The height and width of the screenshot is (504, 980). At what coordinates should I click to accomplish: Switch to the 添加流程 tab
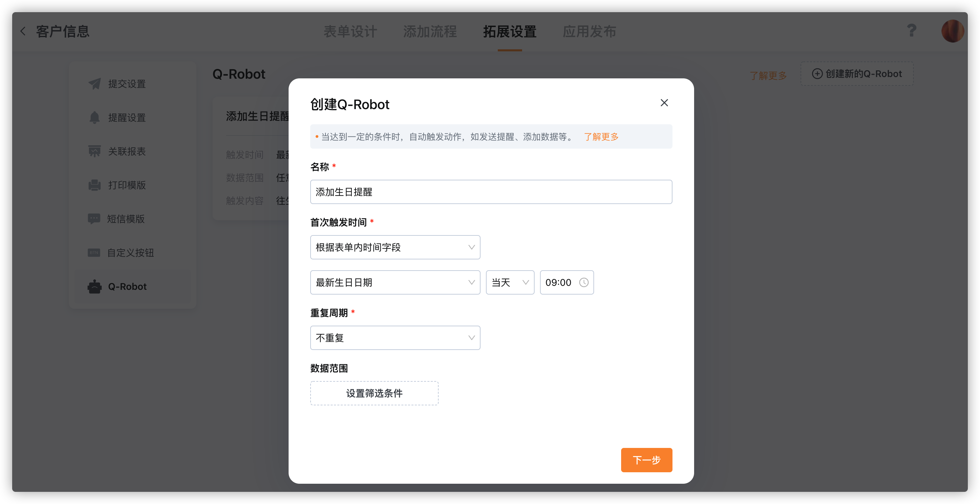click(430, 31)
